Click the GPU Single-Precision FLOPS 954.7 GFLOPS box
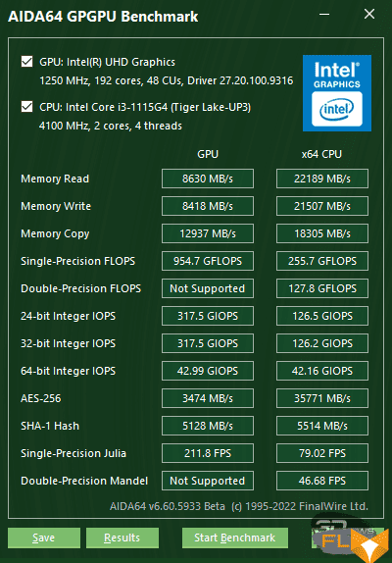The width and height of the screenshot is (392, 563). coord(208,261)
